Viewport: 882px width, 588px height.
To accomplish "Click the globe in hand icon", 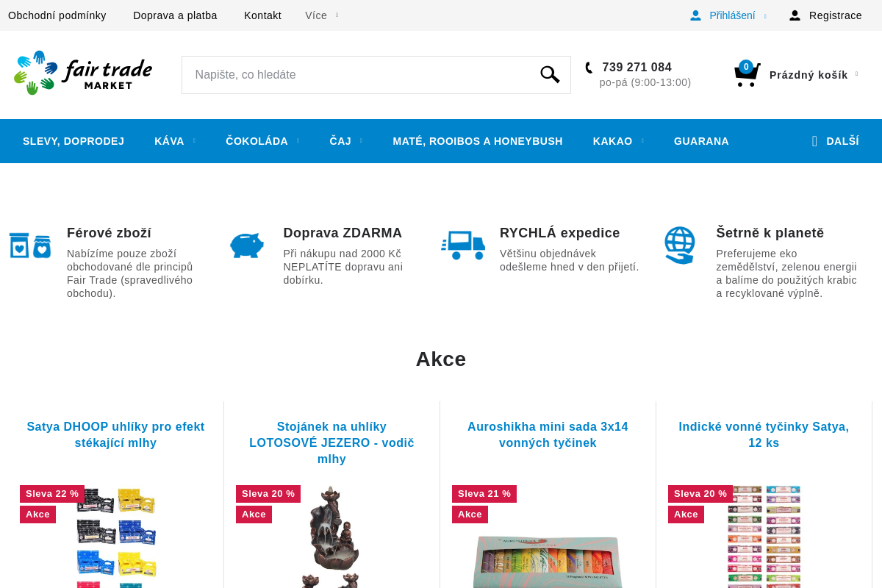I will click(679, 245).
